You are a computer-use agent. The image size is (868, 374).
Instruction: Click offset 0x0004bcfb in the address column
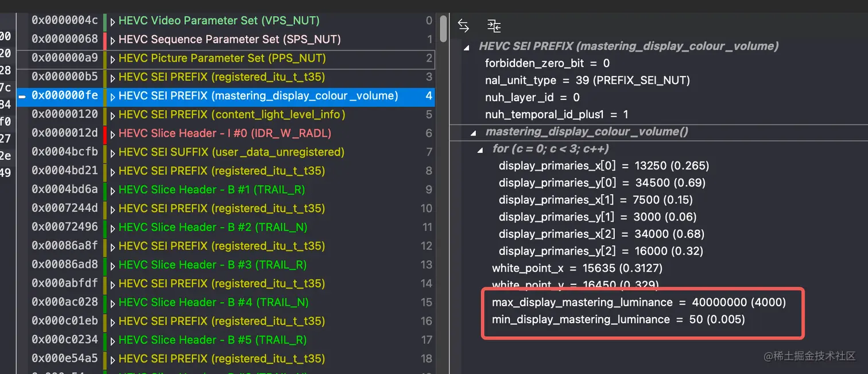coord(64,153)
